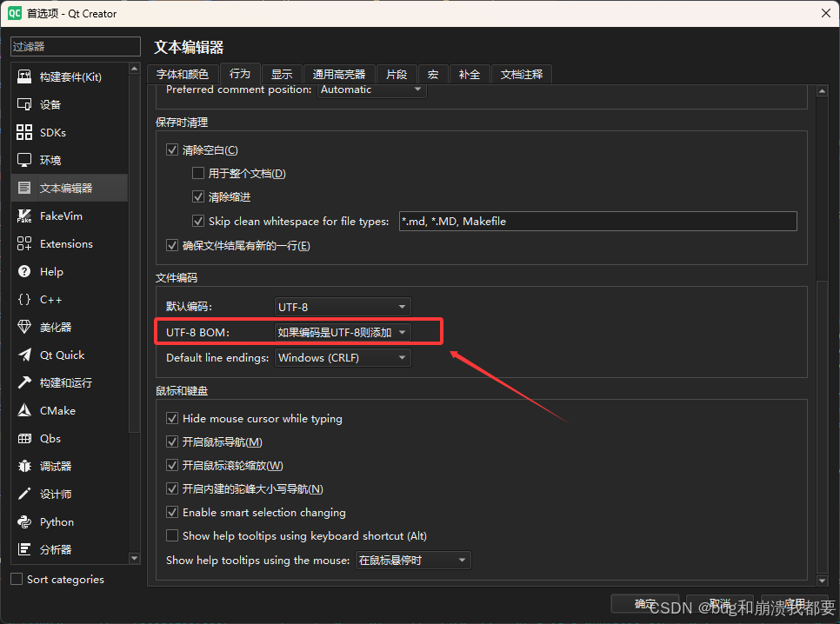
Task: Open Preferred comment position dropdown
Action: click(372, 90)
